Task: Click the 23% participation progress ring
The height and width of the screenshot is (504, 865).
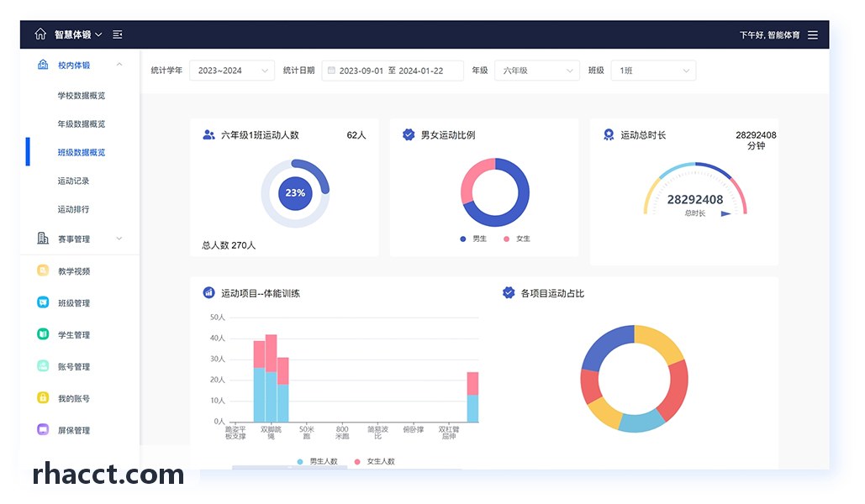Action: tap(295, 193)
